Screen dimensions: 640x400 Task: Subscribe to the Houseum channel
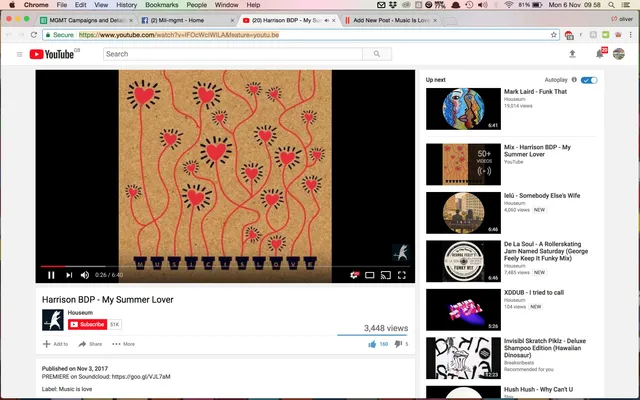pos(87,324)
